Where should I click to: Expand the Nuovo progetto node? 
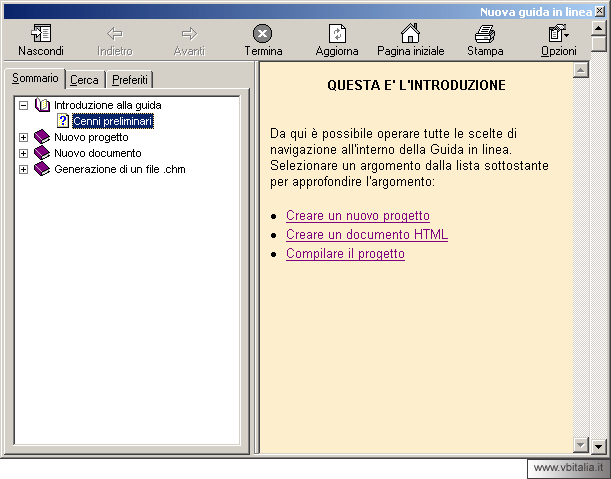(x=23, y=137)
